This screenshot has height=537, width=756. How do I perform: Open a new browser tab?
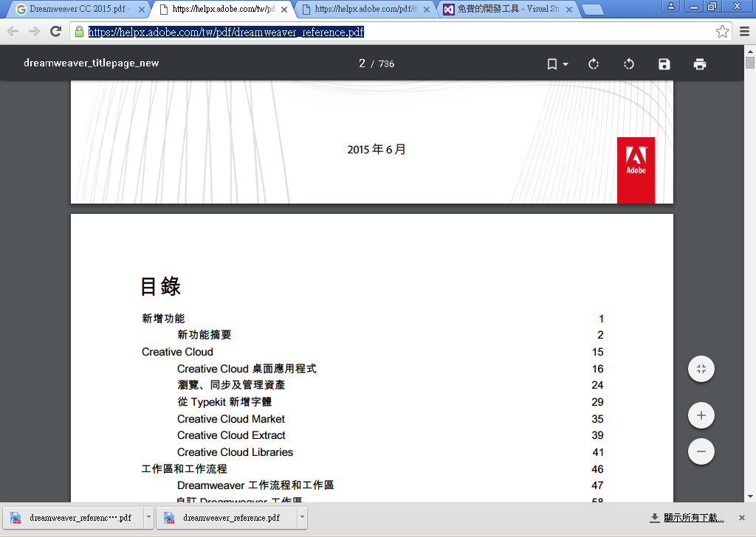point(593,9)
